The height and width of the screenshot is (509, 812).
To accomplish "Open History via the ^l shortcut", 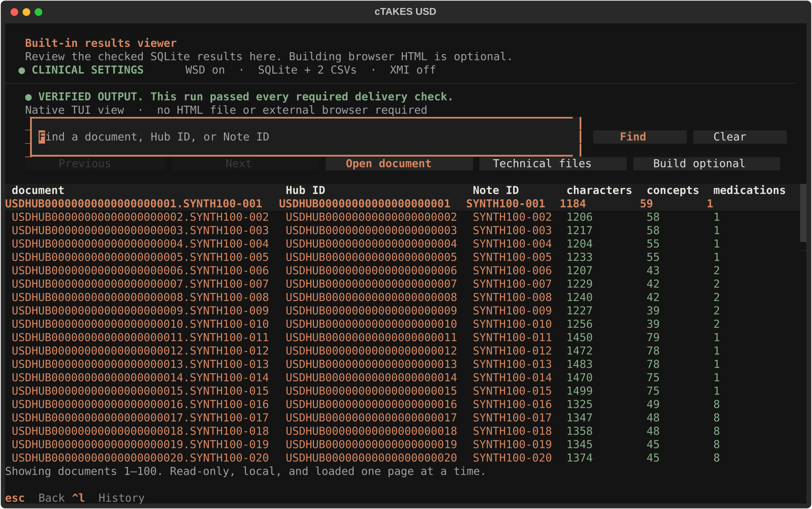I will pyautogui.click(x=108, y=498).
